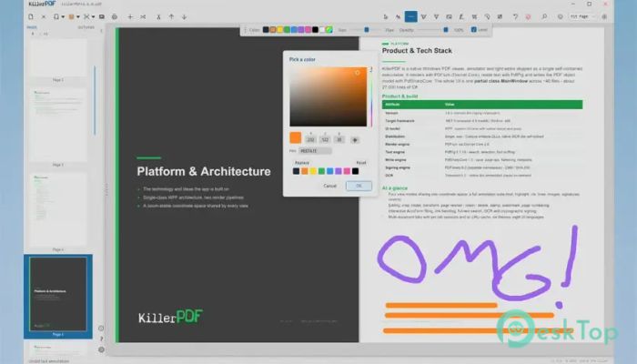Pick white swatch in annotation color bar

(x=322, y=30)
